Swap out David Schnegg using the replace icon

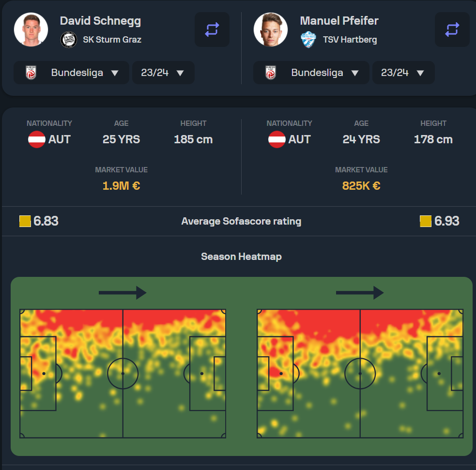pyautogui.click(x=212, y=30)
